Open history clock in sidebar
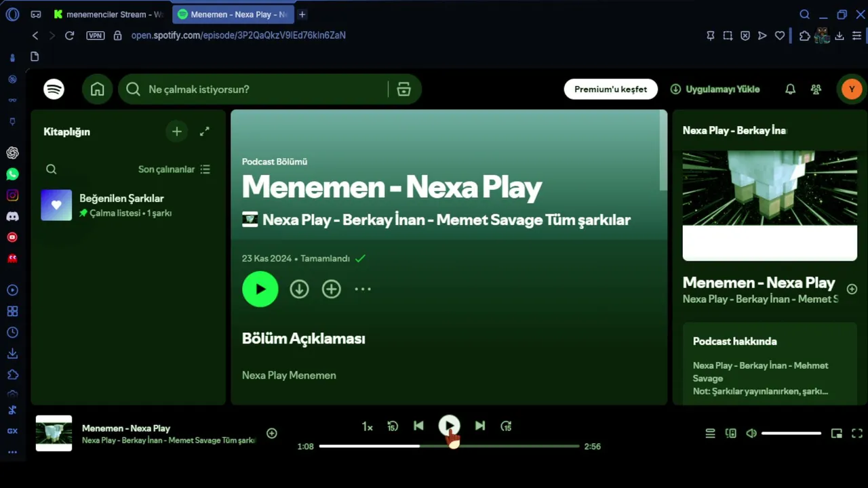This screenshot has height=488, width=868. pyautogui.click(x=12, y=332)
